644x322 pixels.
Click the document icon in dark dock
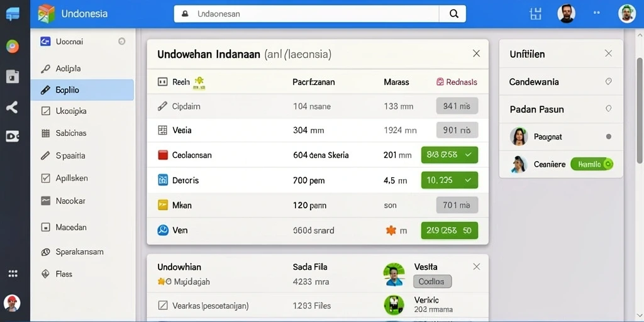pyautogui.click(x=13, y=76)
